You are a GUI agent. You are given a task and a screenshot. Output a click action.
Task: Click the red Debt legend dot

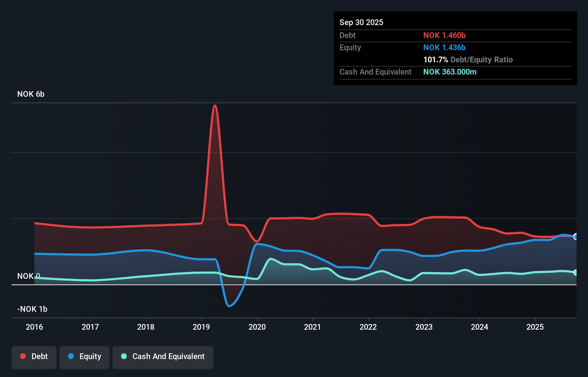click(x=23, y=356)
